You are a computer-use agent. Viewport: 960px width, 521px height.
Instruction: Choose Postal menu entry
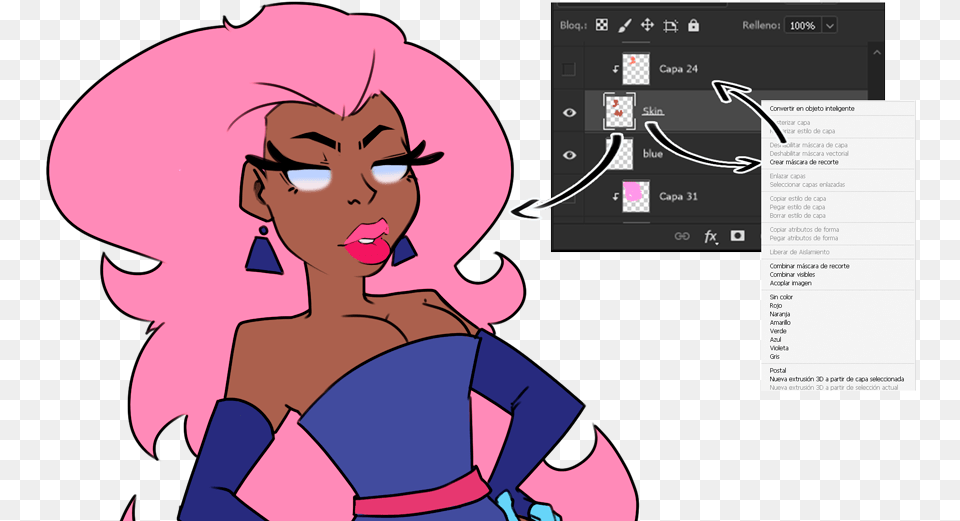point(778,371)
